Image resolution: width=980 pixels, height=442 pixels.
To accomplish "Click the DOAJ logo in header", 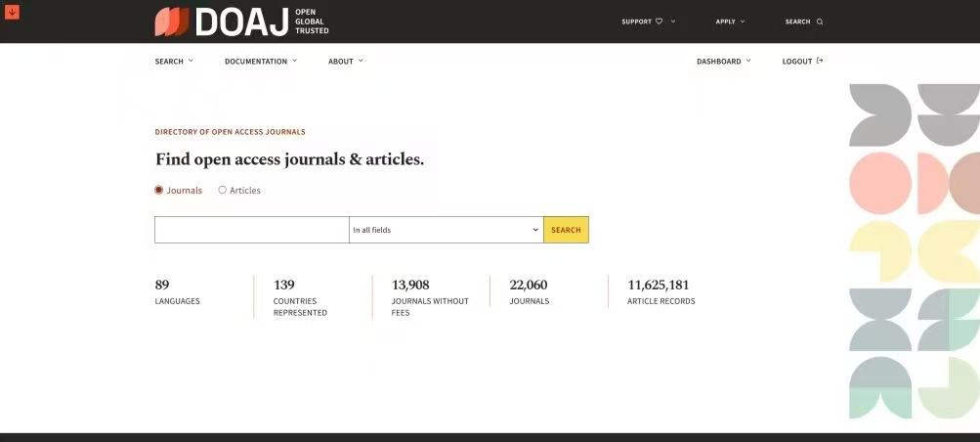I will [222, 22].
